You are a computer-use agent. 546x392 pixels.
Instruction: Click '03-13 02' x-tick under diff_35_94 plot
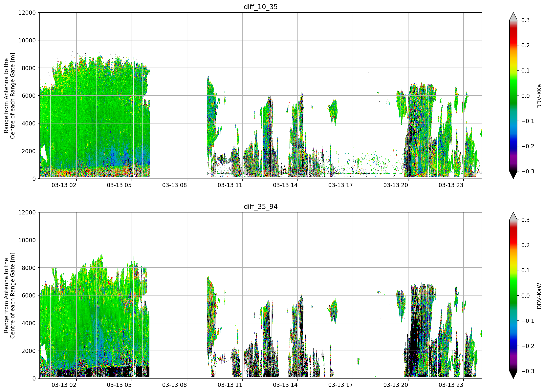click(x=64, y=385)
